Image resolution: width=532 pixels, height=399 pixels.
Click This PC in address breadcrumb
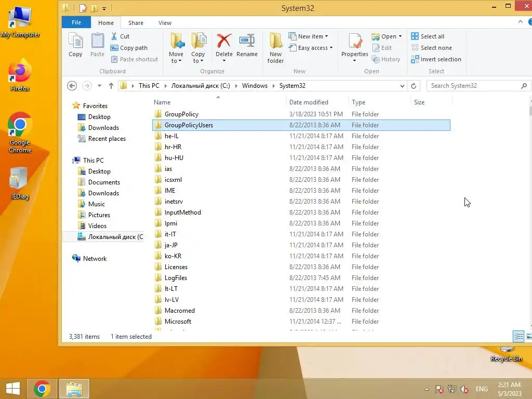(149, 86)
